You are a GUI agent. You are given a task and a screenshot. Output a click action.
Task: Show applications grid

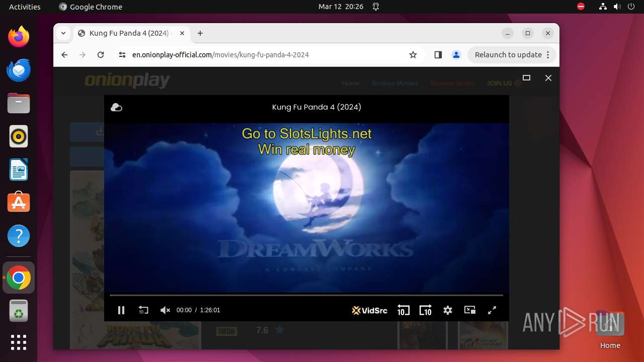(19, 342)
